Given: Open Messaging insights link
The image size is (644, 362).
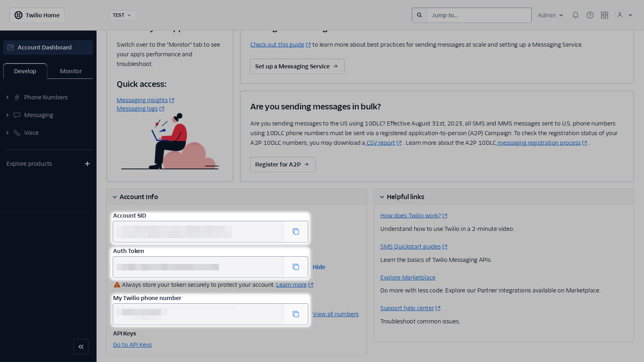Looking at the screenshot, I should (x=142, y=100).
